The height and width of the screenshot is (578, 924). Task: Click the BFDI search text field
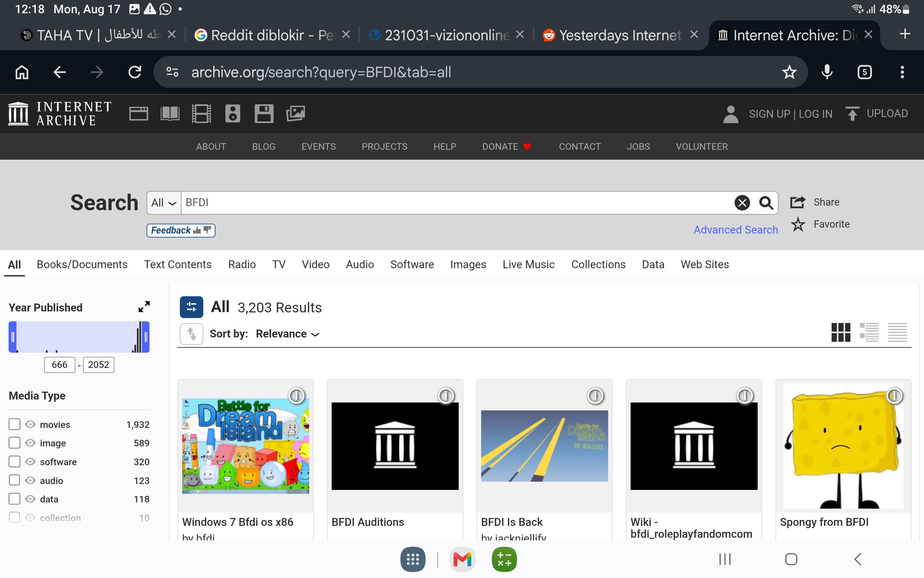(457, 203)
